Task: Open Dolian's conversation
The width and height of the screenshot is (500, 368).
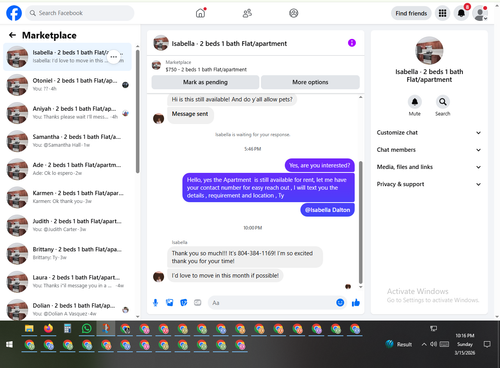Action: coord(68,309)
